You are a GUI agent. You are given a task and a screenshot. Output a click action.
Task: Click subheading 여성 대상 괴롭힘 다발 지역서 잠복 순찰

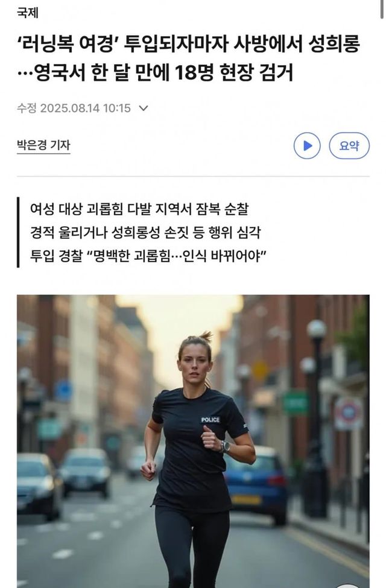pos(139,209)
